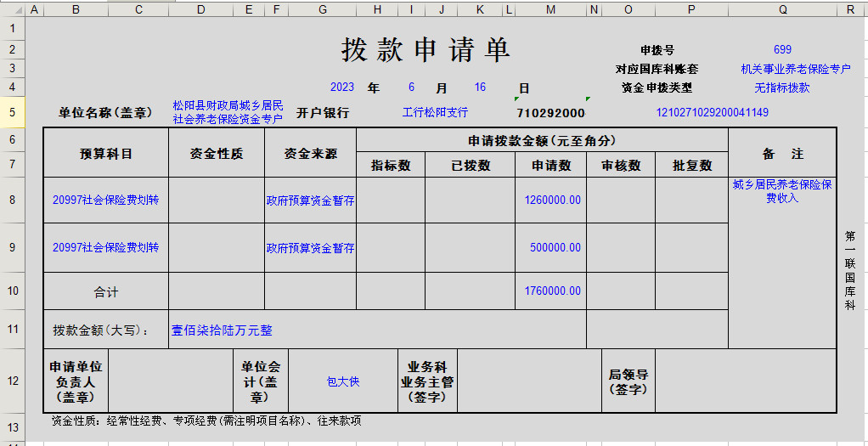868x446 pixels.
Task: Click the empty 资金性质 cell in row 8
Action: tap(217, 200)
